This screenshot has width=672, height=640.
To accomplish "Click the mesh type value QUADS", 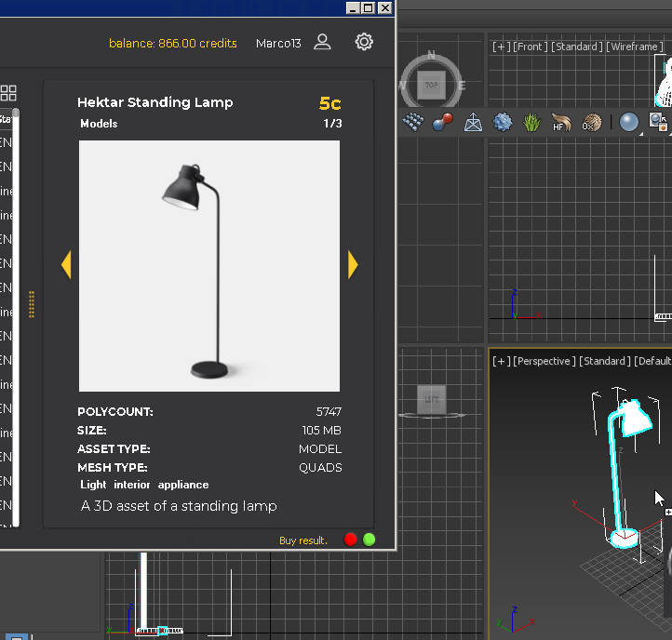I will point(320,467).
